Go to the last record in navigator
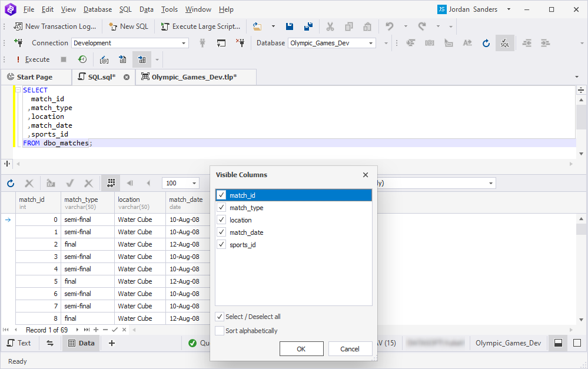588x369 pixels. (87, 330)
